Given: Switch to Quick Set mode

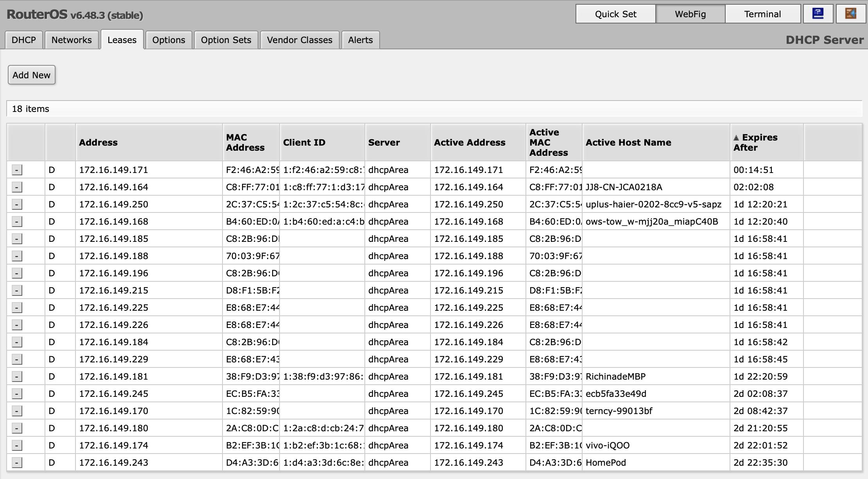Looking at the screenshot, I should click(x=615, y=14).
